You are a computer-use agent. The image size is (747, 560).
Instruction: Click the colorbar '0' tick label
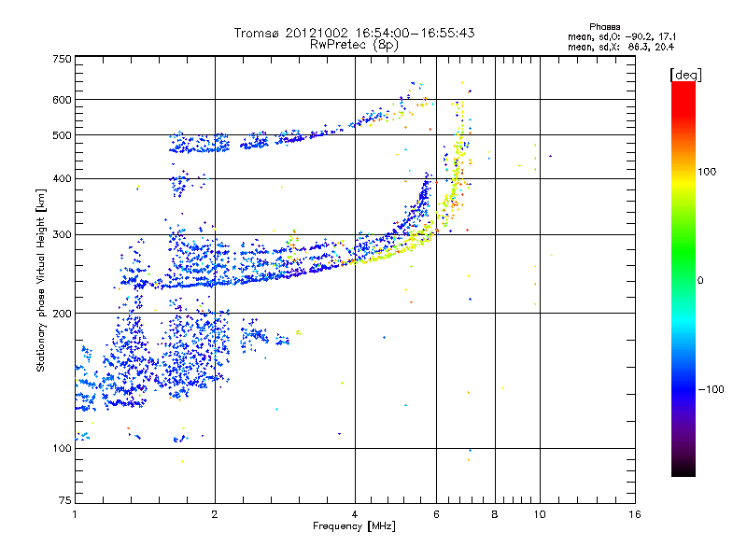tap(700, 281)
